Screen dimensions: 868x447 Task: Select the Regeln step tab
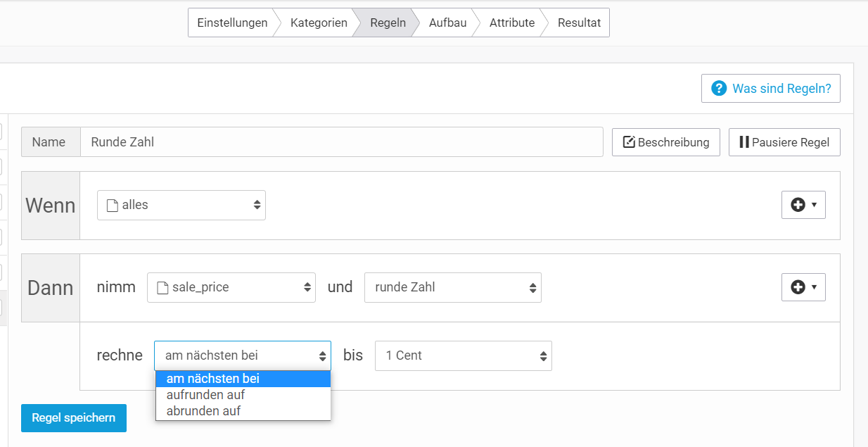pos(388,23)
